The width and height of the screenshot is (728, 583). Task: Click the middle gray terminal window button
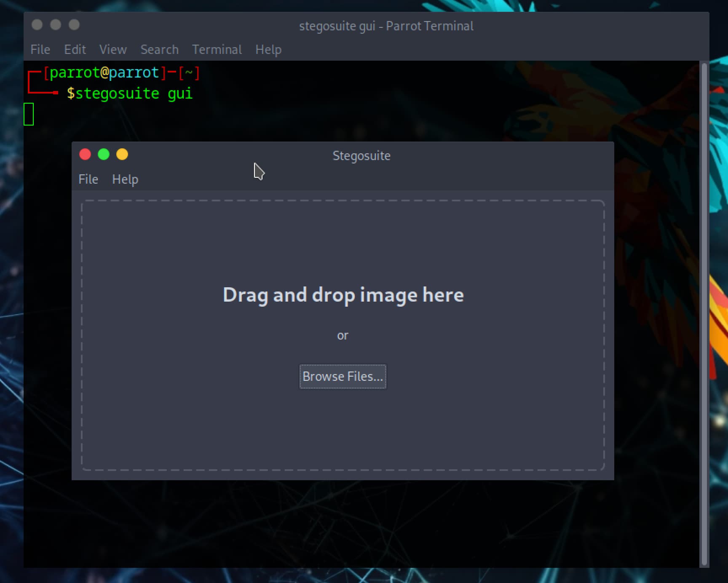56,25
